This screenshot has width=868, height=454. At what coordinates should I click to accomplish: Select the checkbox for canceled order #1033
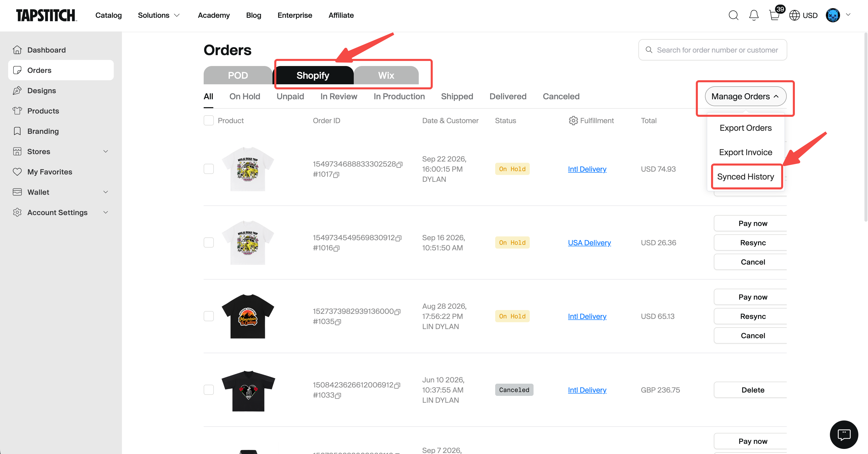(x=208, y=390)
